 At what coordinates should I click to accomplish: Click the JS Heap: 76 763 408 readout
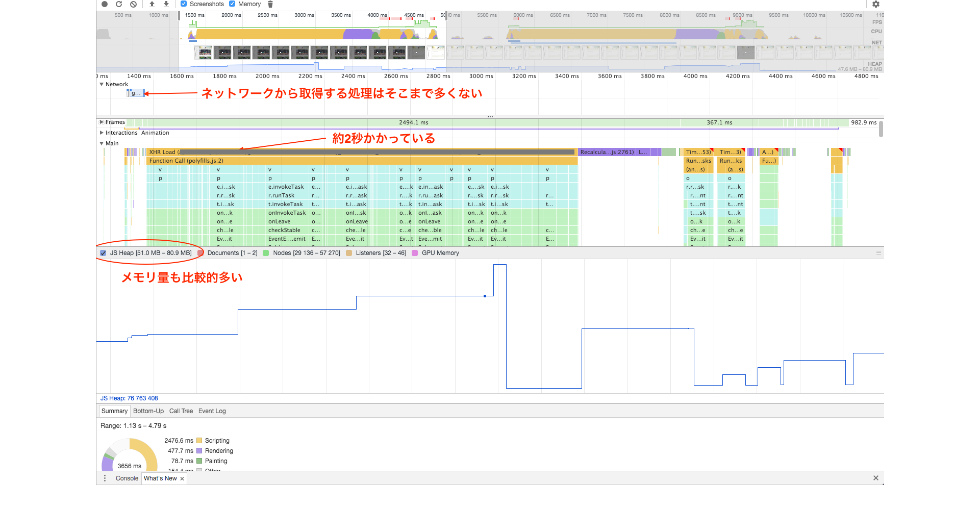(129, 398)
